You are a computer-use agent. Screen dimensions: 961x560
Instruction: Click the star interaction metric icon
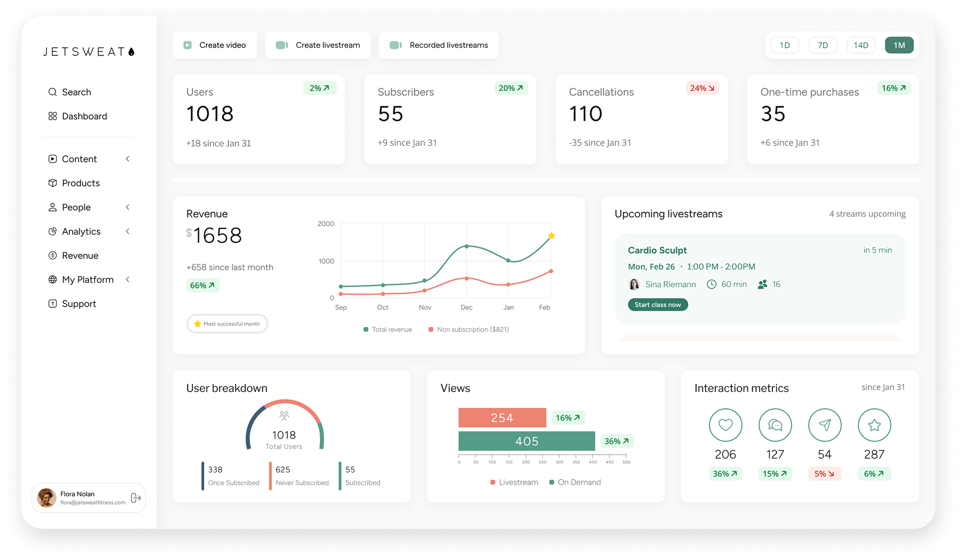(x=874, y=425)
